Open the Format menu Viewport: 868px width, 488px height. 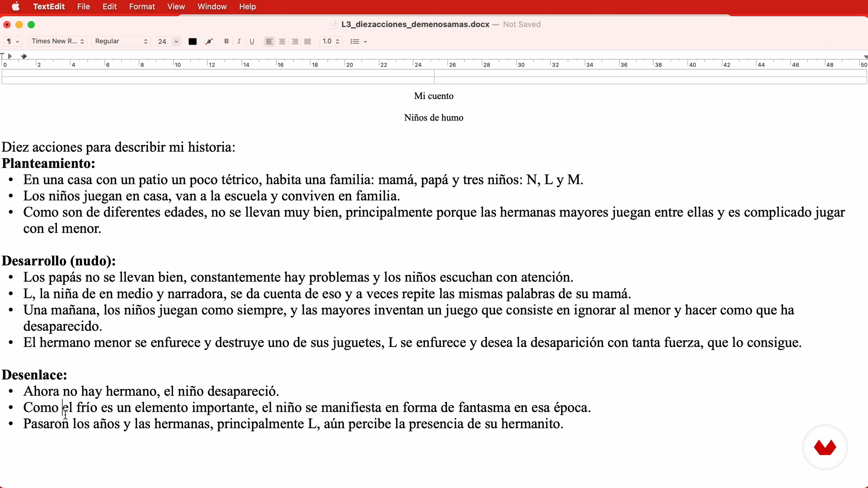tap(142, 6)
